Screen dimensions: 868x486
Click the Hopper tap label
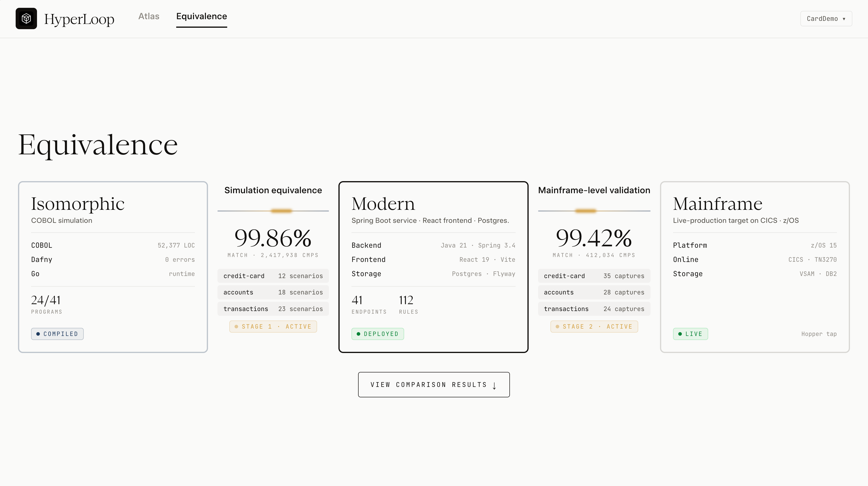point(819,334)
